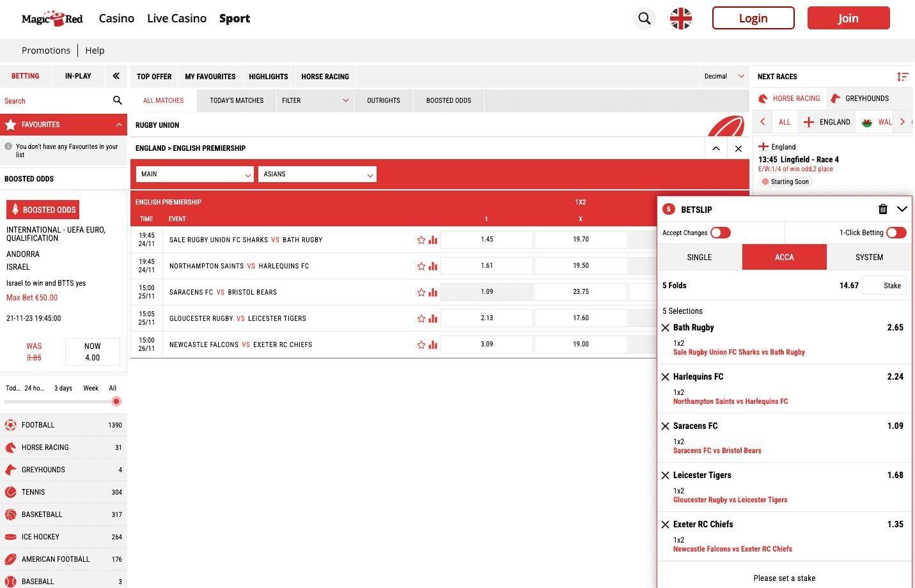The height and width of the screenshot is (588, 915).
Task: Collapse the left sidebar with double chevron
Action: pyautogui.click(x=116, y=76)
